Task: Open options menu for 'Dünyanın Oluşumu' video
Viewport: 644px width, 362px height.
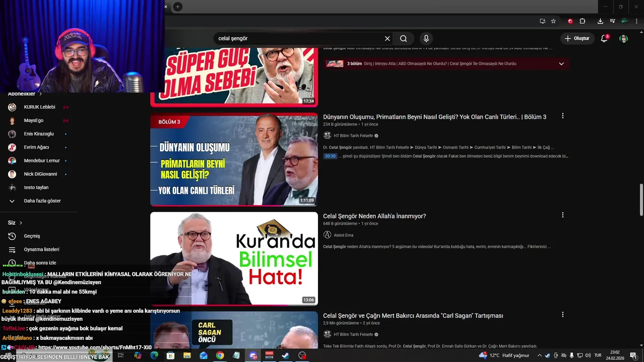Action: click(x=562, y=116)
